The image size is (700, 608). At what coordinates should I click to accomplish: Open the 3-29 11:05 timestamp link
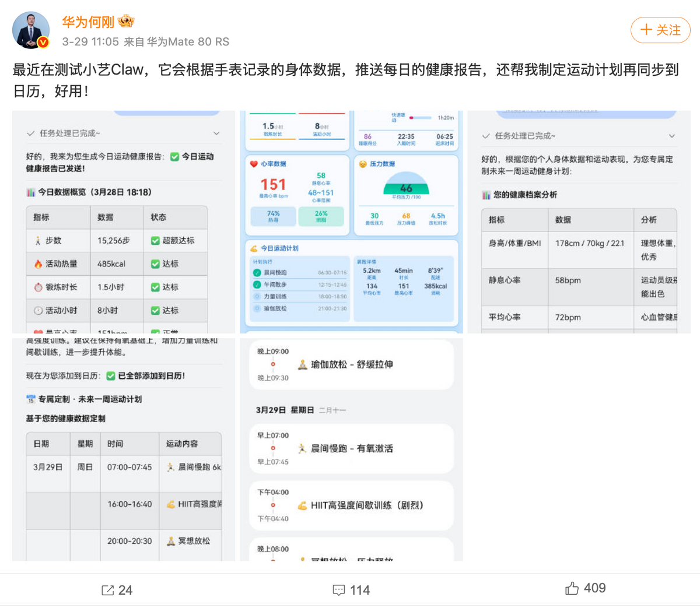[x=90, y=42]
